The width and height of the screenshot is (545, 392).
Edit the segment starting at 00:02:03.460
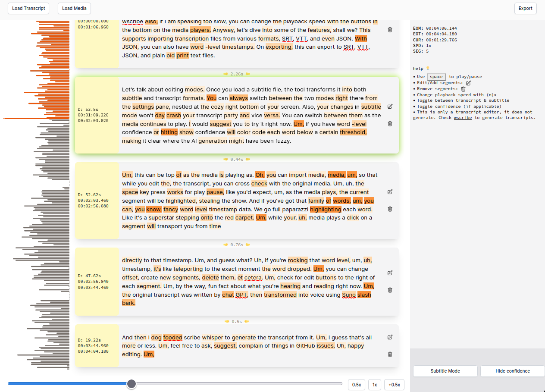tap(390, 191)
